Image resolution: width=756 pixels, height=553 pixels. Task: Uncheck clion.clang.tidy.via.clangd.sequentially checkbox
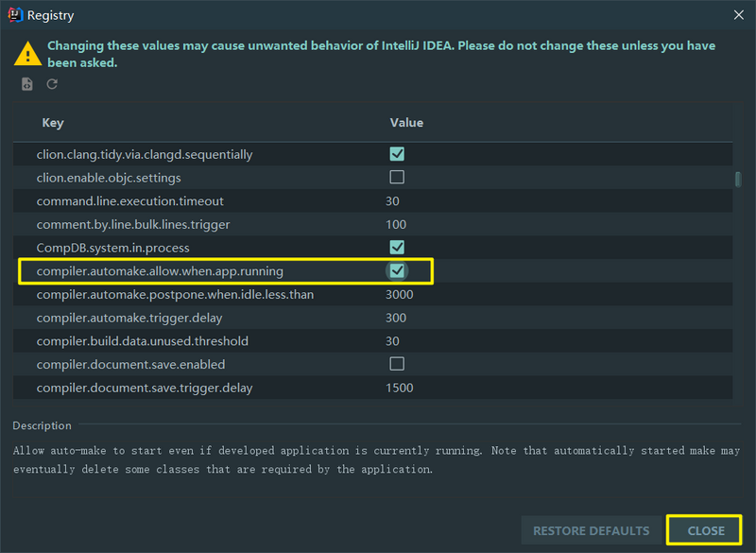coord(397,154)
